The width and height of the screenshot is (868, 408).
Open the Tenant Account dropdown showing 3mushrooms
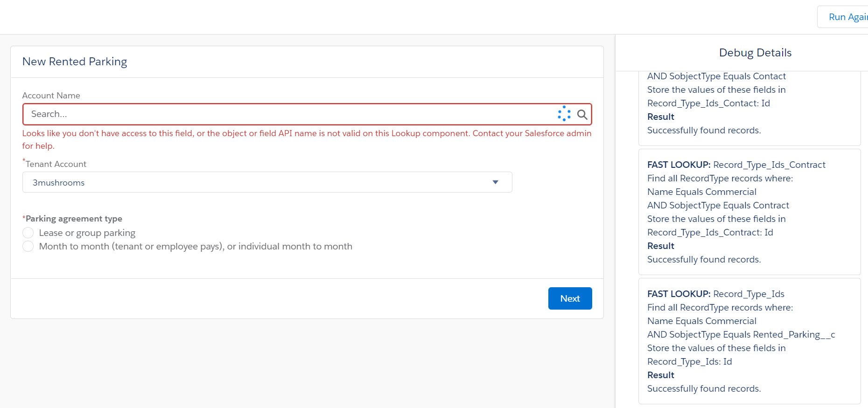(x=267, y=182)
